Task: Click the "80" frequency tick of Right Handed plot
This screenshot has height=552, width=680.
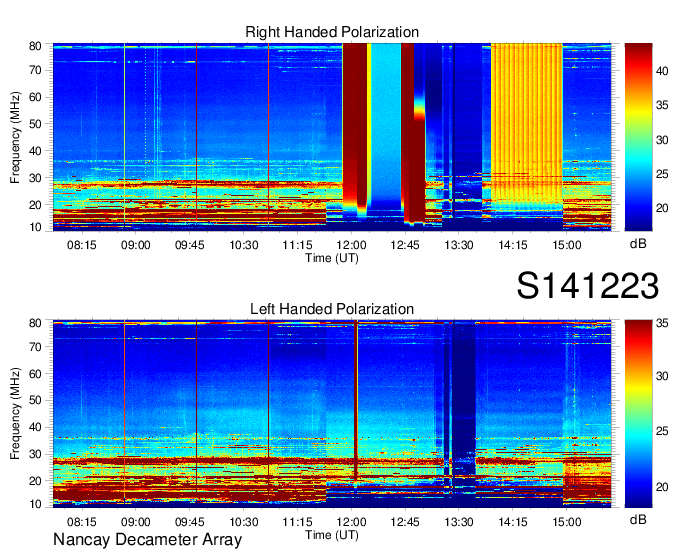Action: 35,46
